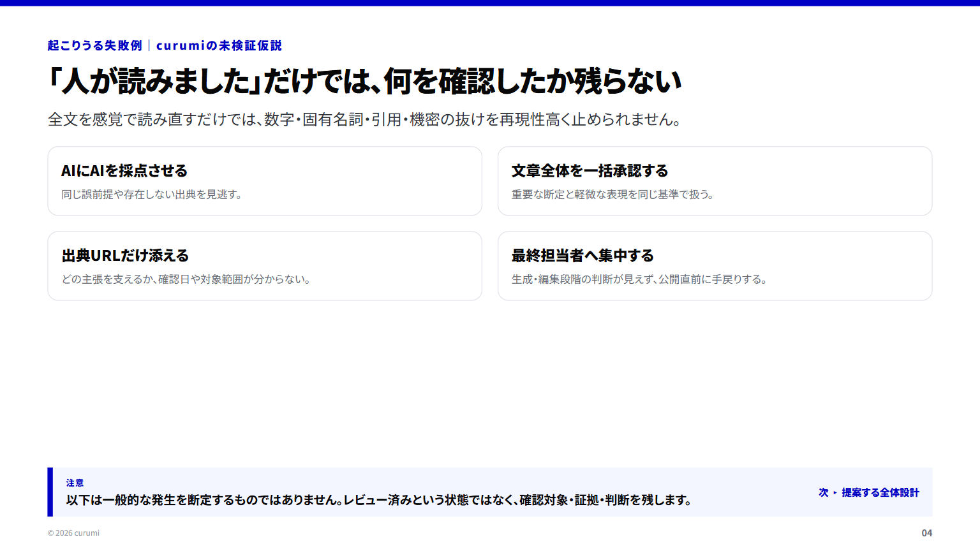The width and height of the screenshot is (980, 551).
Task: Click the '起こりうる失敗例' section label
Action: [x=95, y=45]
